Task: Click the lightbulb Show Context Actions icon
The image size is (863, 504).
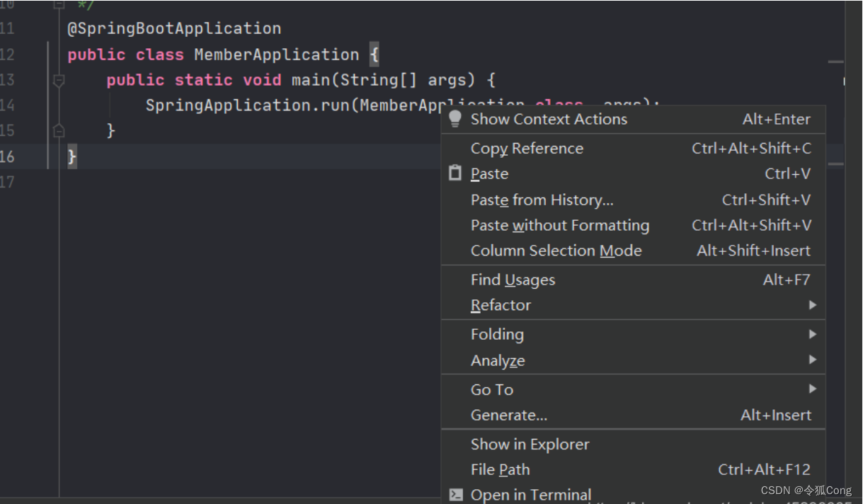Action: point(455,119)
